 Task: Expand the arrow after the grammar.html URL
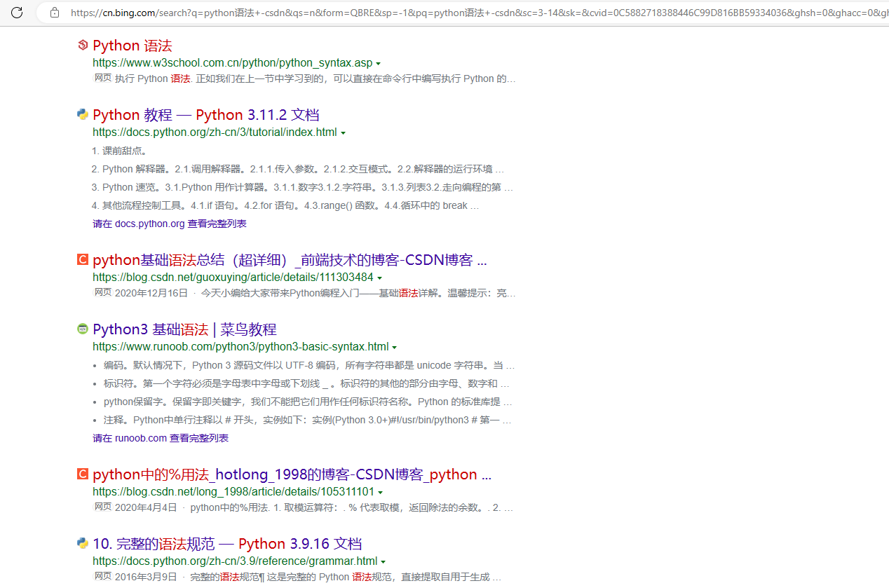384,562
